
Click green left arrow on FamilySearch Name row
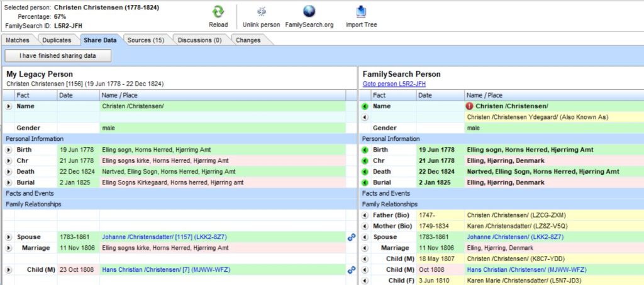365,106
